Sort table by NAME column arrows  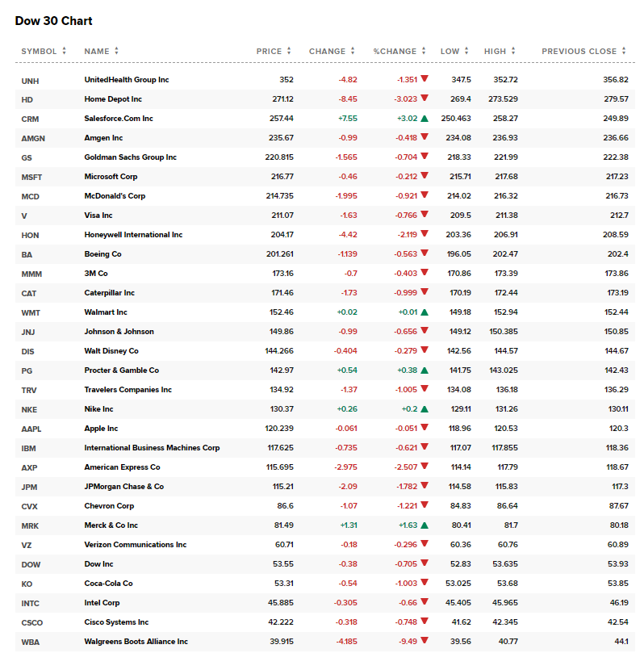(x=116, y=51)
